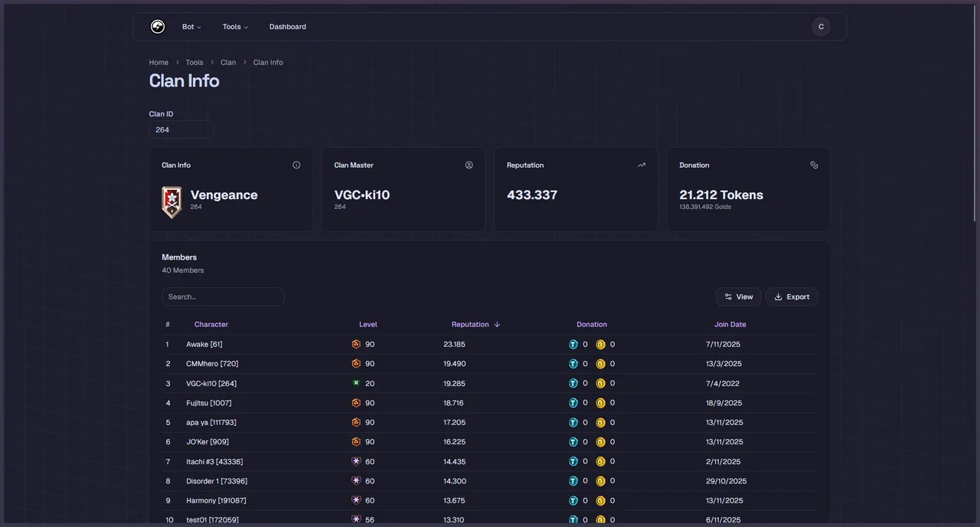Click the gold coin icon in VGC•ki10 row

601,383
